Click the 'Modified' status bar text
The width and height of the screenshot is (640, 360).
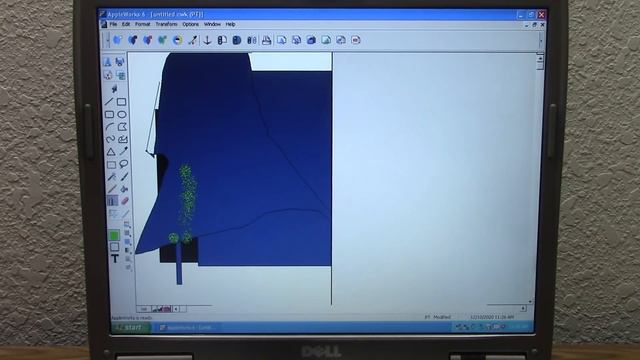pyautogui.click(x=442, y=317)
